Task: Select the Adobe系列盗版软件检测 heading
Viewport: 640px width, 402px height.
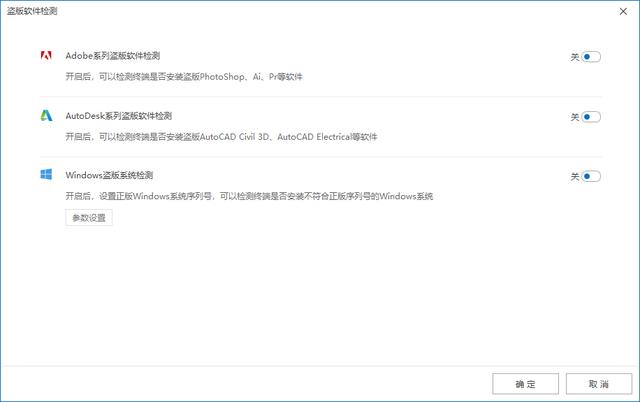Action: pyautogui.click(x=113, y=56)
